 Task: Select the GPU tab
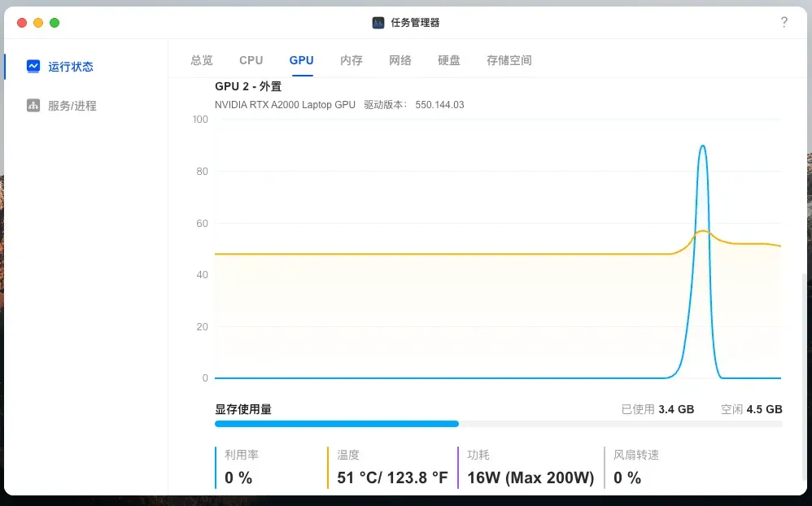click(x=301, y=60)
